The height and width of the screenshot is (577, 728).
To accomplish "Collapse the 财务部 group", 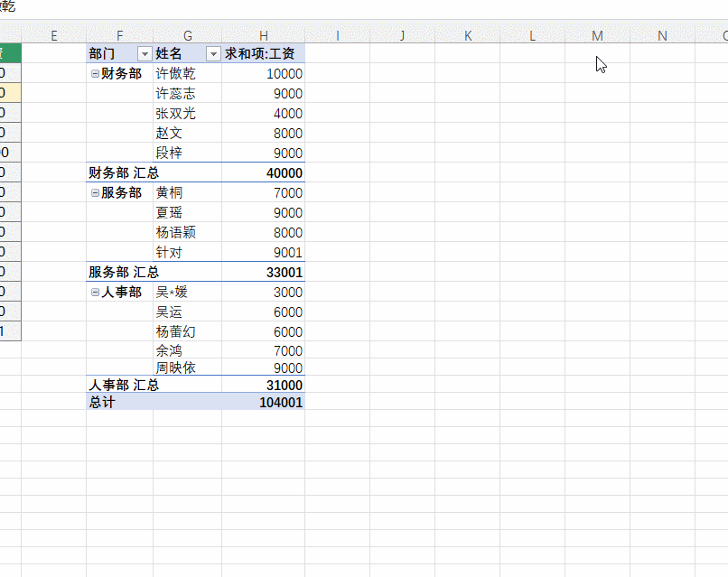I will [95, 74].
